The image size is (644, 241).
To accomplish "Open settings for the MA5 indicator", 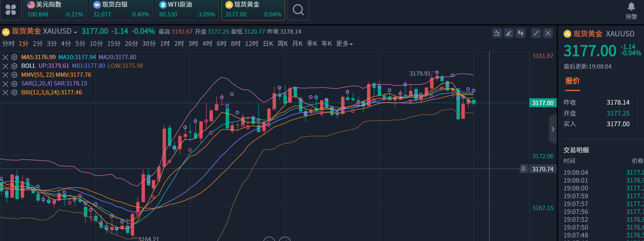I will pyautogui.click(x=14, y=57).
